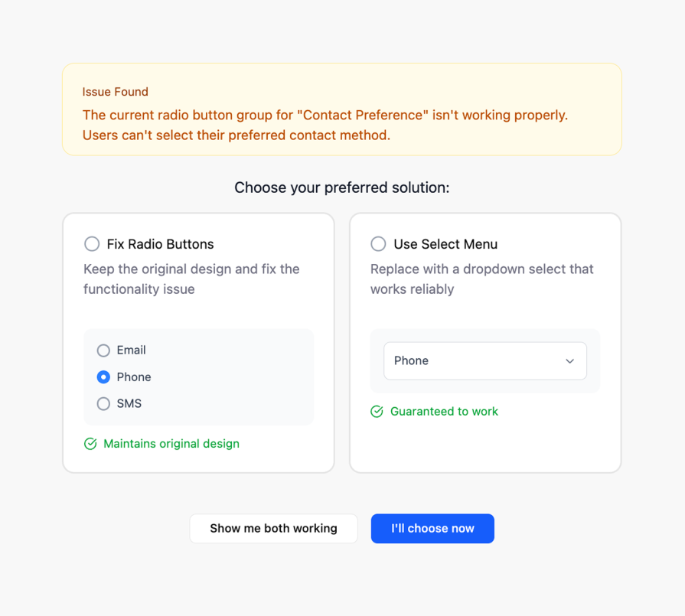Click the green checkmark beside 'Guaranteed to work'
The height and width of the screenshot is (616, 685).
coord(377,412)
